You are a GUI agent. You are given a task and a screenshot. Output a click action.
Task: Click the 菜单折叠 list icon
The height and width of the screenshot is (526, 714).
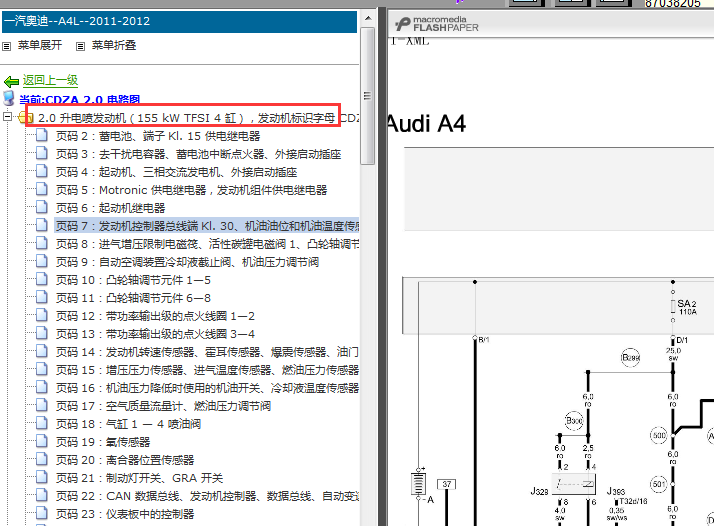(x=80, y=46)
